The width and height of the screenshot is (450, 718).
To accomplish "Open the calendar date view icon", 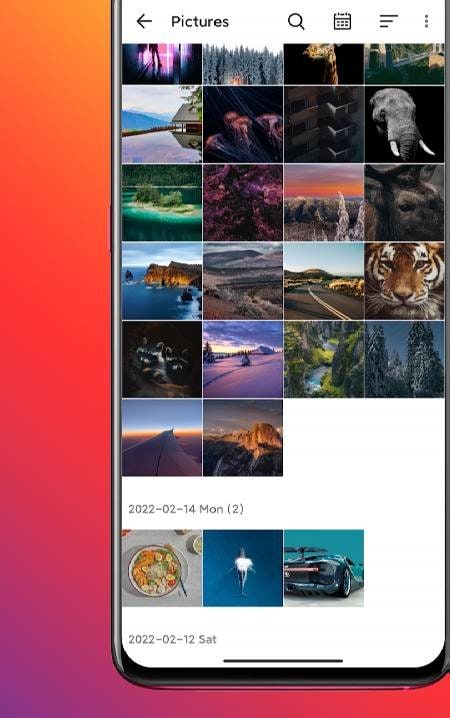I will click(x=342, y=21).
